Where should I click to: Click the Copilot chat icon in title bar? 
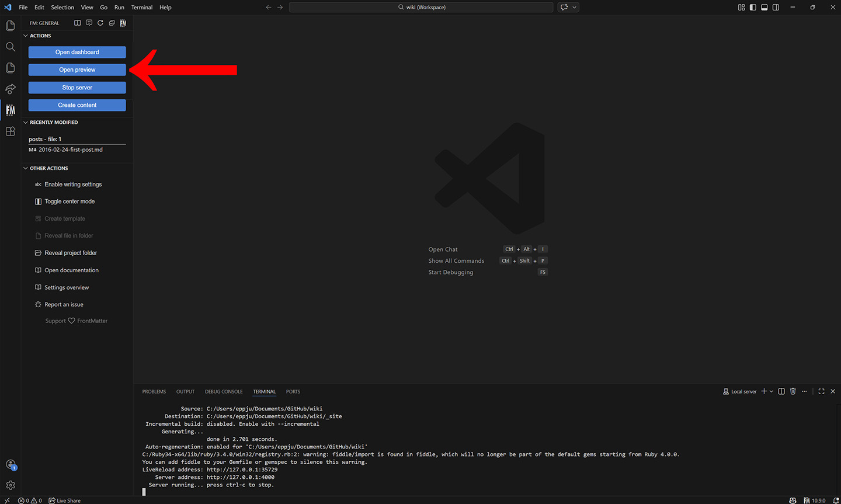[564, 7]
